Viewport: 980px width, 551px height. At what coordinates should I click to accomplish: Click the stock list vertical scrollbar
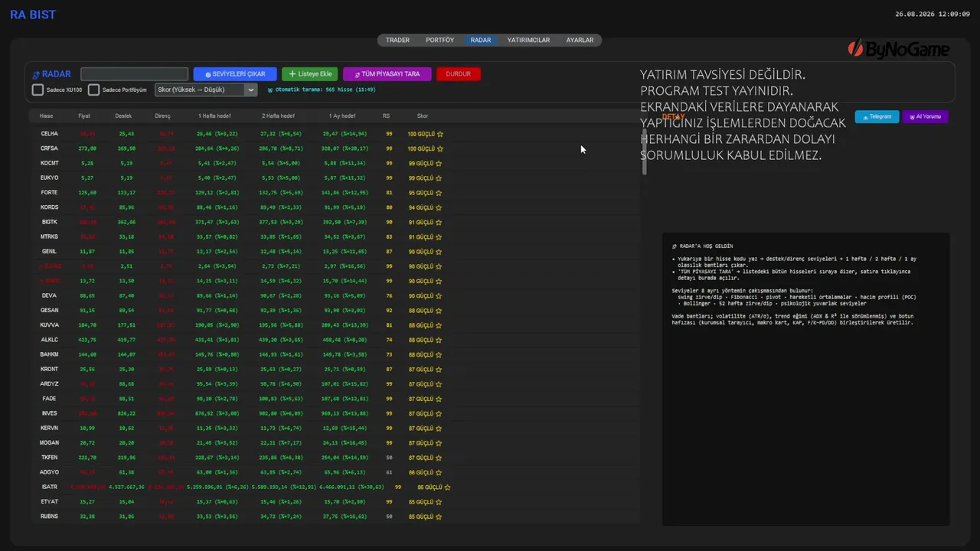click(645, 152)
